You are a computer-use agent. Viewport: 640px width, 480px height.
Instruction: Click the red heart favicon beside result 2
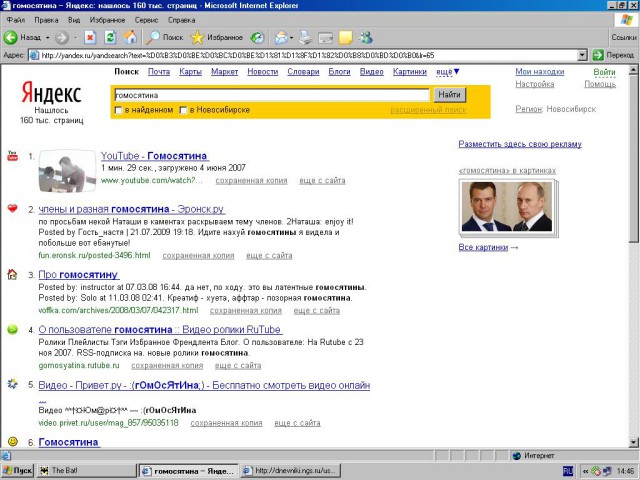click(x=13, y=209)
